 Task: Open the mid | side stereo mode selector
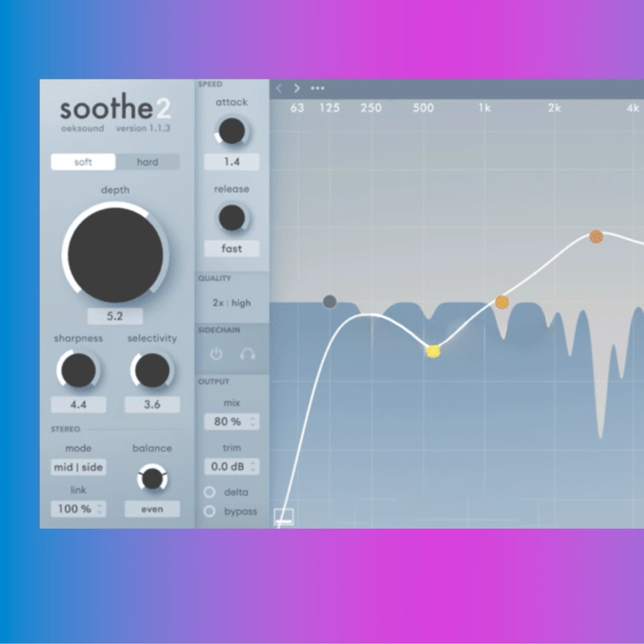click(x=78, y=468)
